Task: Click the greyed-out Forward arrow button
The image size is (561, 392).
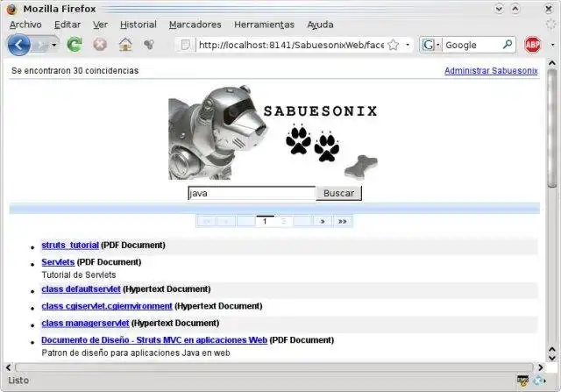Action: point(41,45)
